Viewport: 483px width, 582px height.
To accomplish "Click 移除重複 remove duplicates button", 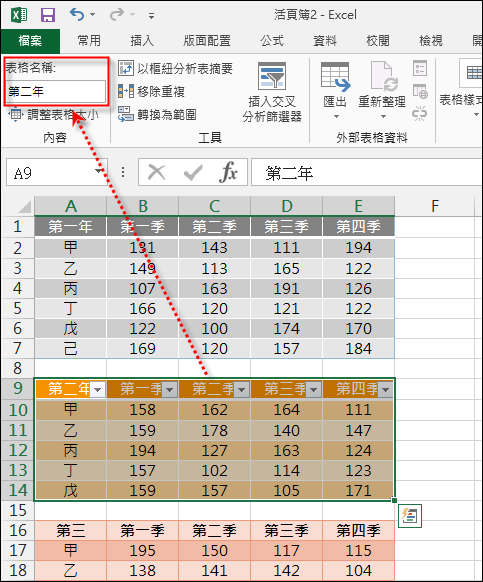I will (x=151, y=91).
